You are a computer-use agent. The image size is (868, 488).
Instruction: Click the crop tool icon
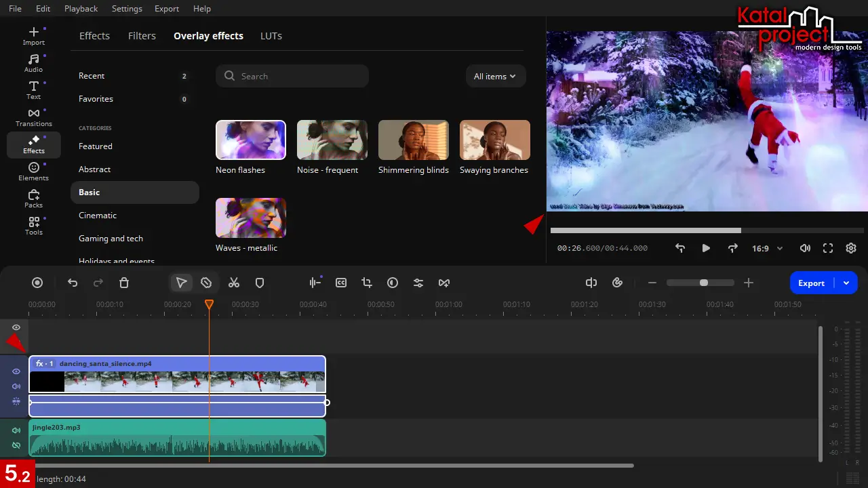[x=367, y=283]
